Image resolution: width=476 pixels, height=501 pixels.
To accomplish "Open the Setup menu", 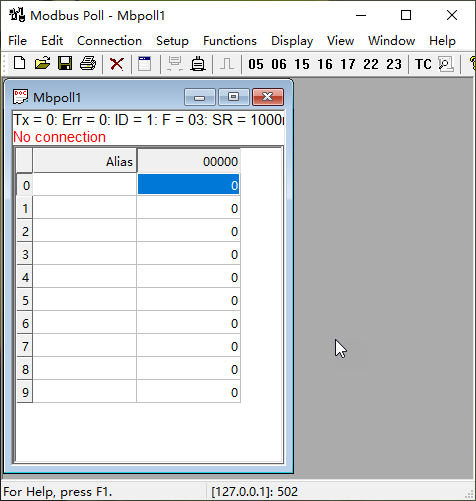I will pos(172,41).
